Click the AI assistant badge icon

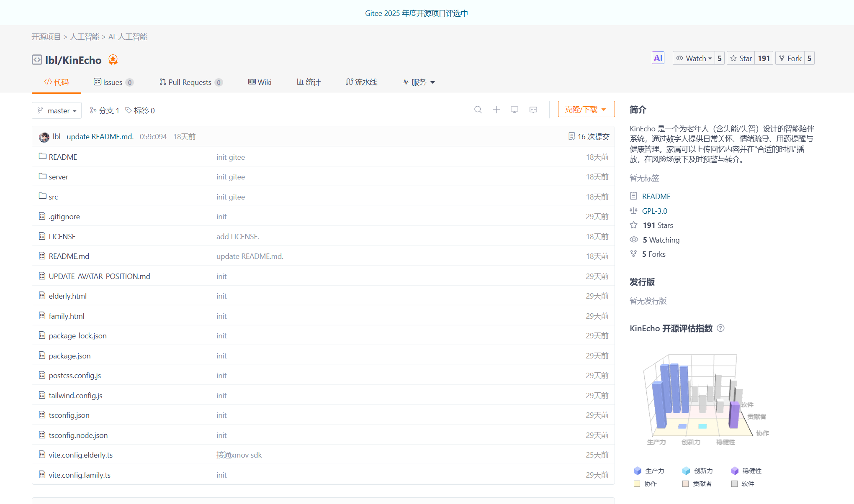(x=658, y=58)
